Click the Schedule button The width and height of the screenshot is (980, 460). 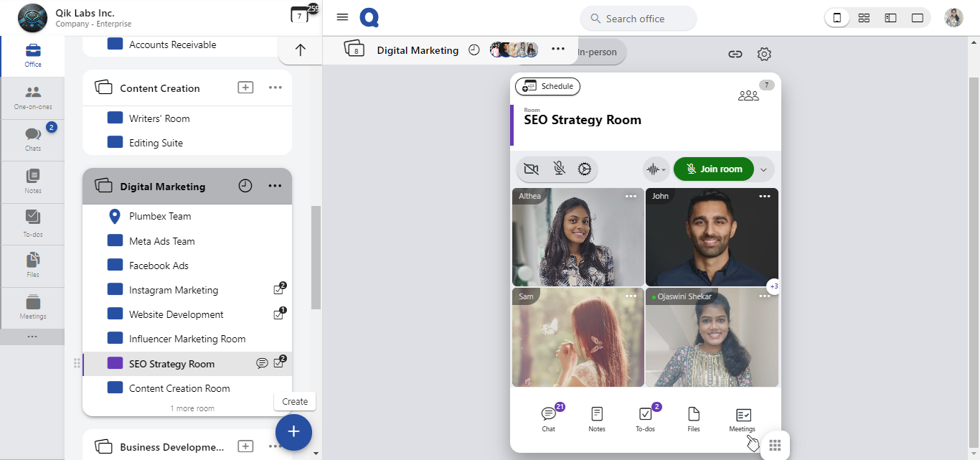pos(548,86)
